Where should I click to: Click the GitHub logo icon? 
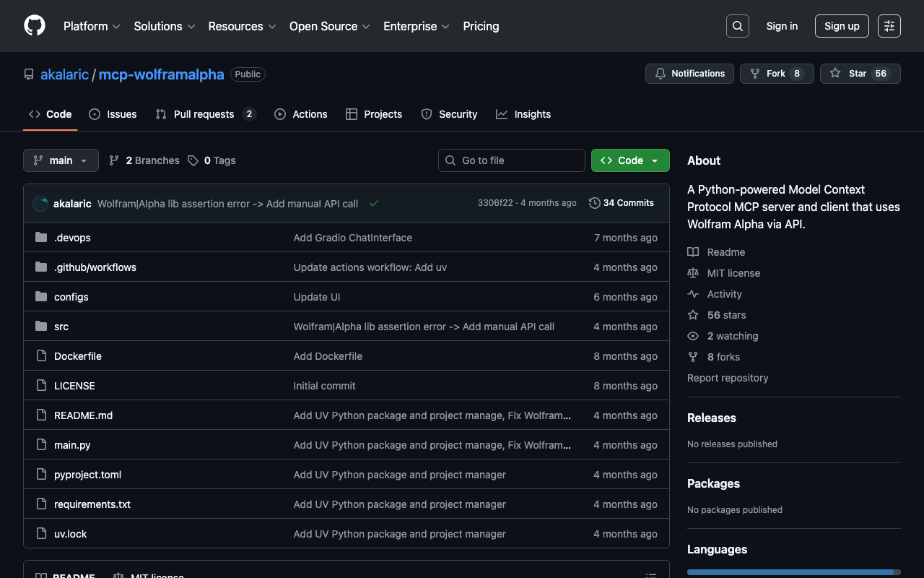click(x=35, y=26)
